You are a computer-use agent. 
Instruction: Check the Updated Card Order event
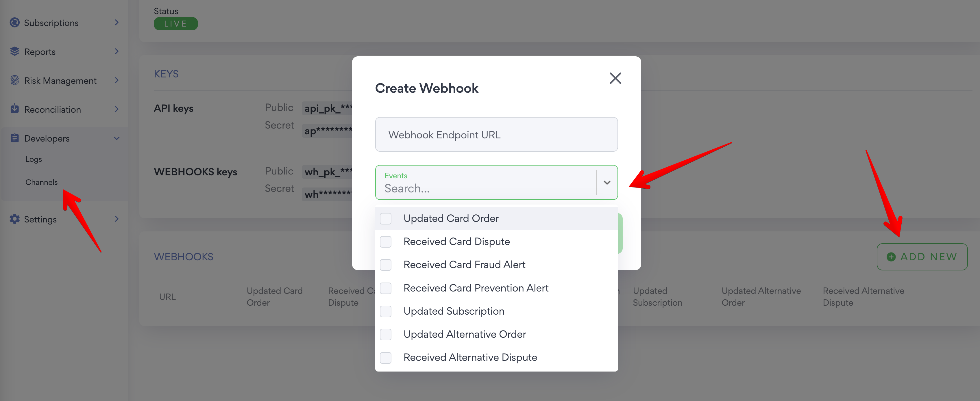(386, 218)
